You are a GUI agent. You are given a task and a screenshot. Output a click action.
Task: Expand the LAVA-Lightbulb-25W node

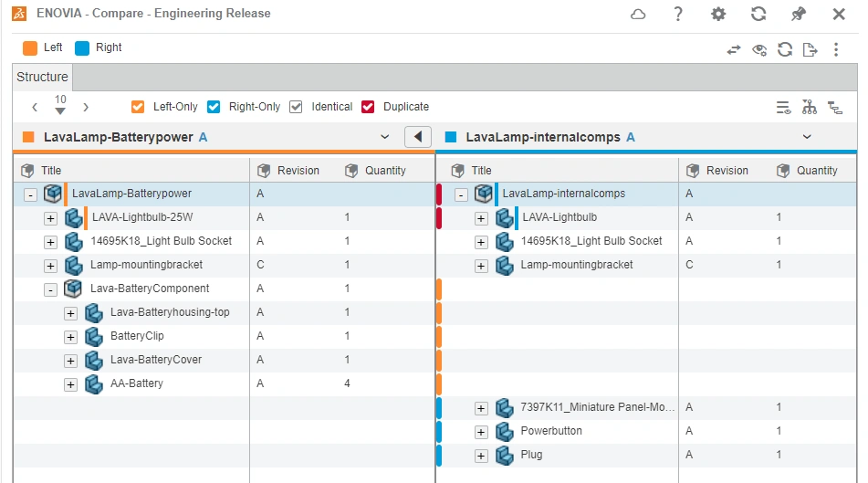pyautogui.click(x=50, y=218)
